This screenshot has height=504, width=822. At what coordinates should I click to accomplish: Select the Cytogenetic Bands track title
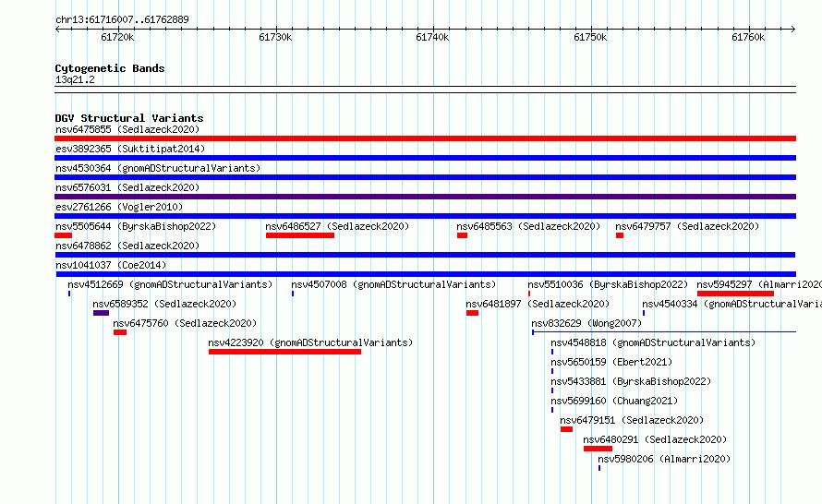(x=110, y=68)
